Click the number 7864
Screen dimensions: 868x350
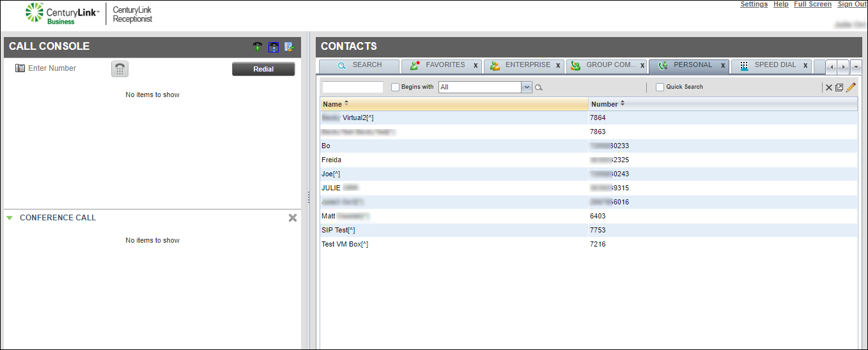tap(598, 118)
